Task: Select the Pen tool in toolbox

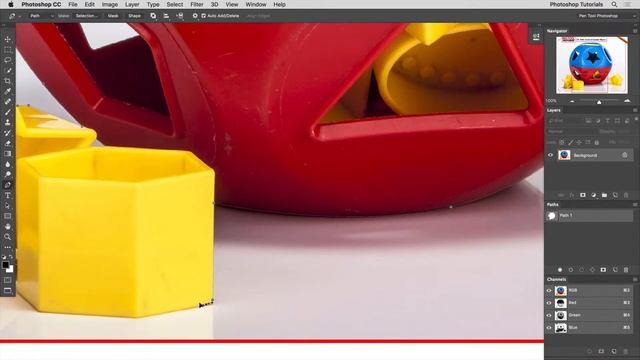Action: click(x=7, y=185)
